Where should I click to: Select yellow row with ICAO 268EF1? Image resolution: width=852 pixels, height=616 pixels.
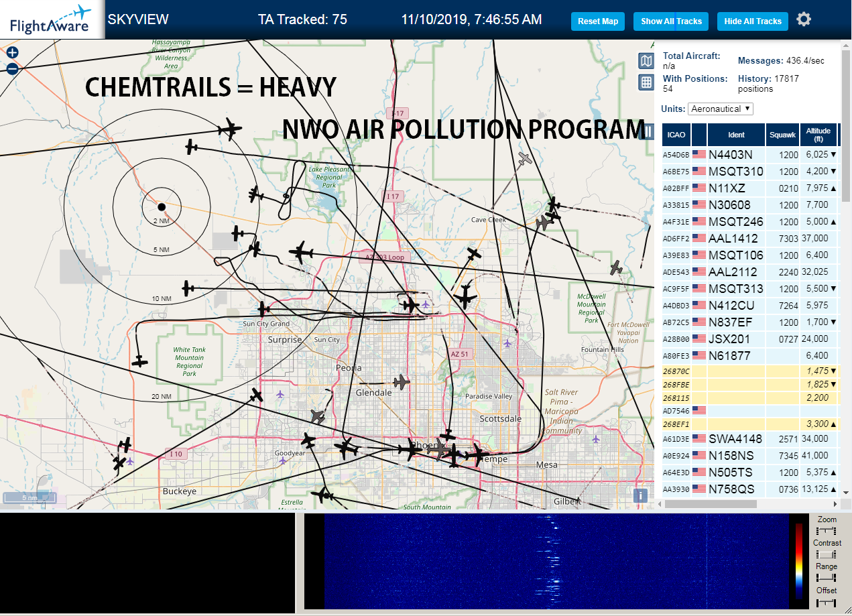pos(750,424)
